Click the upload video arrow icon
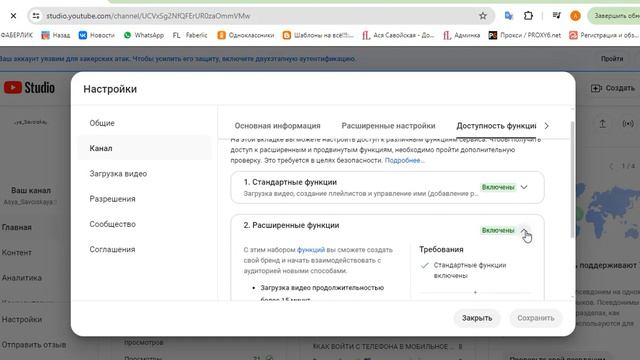 (602, 124)
